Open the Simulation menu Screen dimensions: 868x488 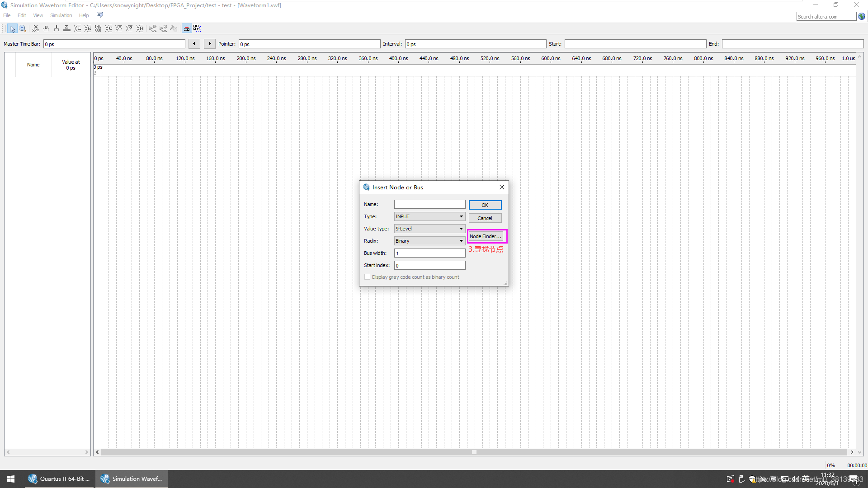[61, 15]
